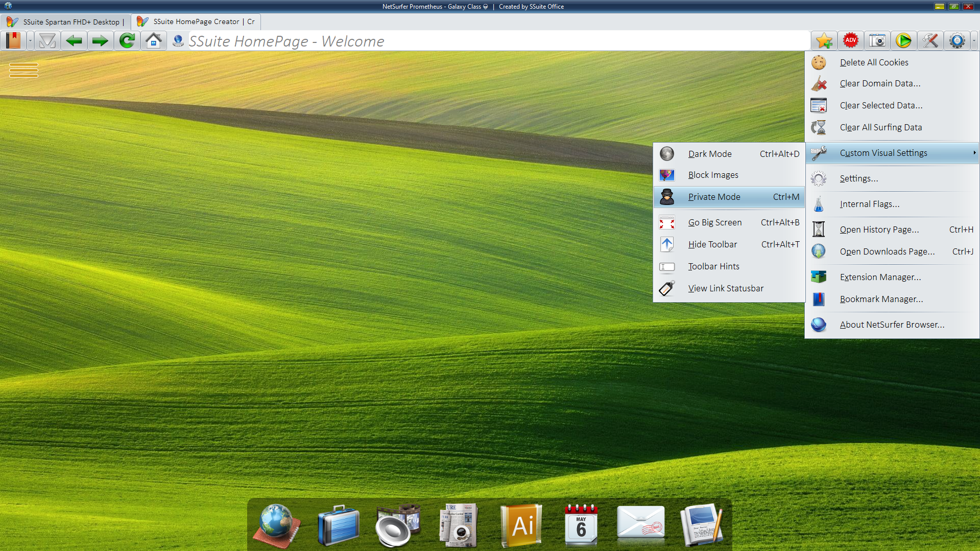This screenshot has height=551, width=980.
Task: Open the hamburger menu on the page
Action: click(23, 70)
